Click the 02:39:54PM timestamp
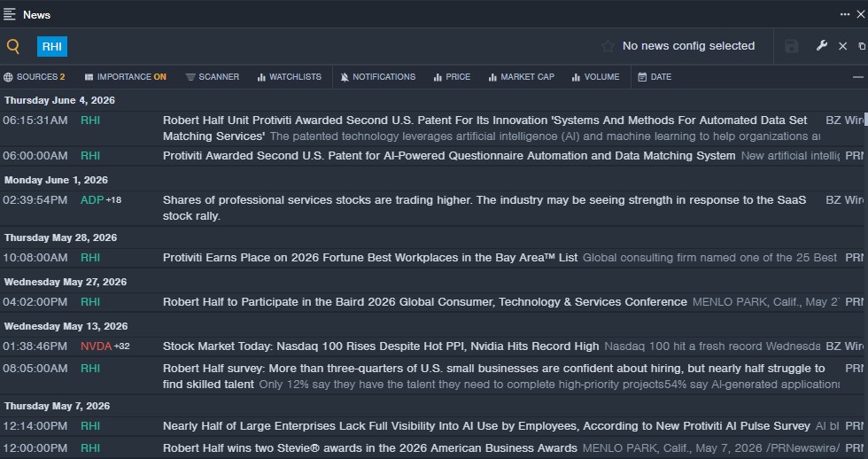 click(x=35, y=200)
